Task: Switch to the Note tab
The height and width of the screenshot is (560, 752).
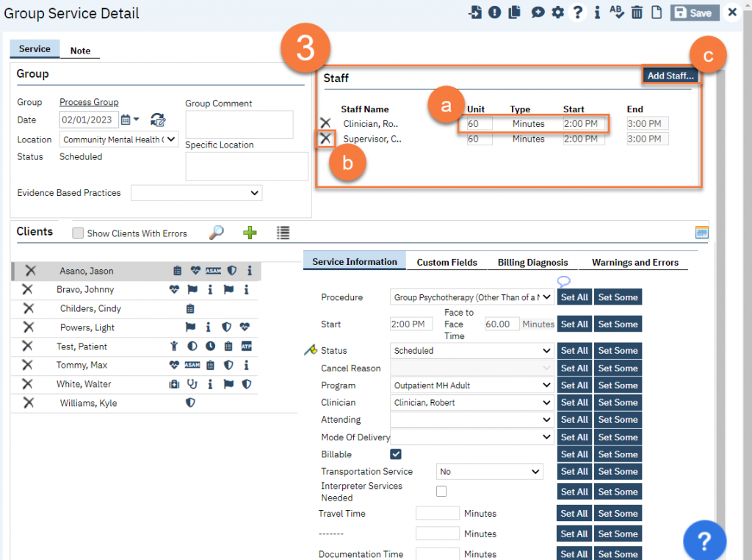Action: pyautogui.click(x=80, y=51)
